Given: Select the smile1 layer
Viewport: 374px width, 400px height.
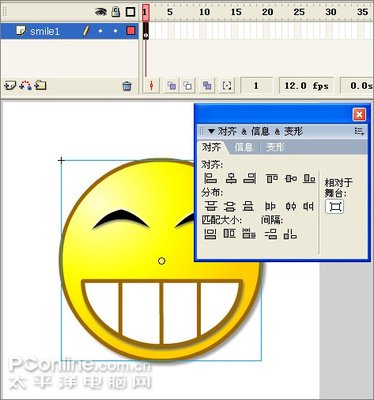Looking at the screenshot, I should click(69, 31).
